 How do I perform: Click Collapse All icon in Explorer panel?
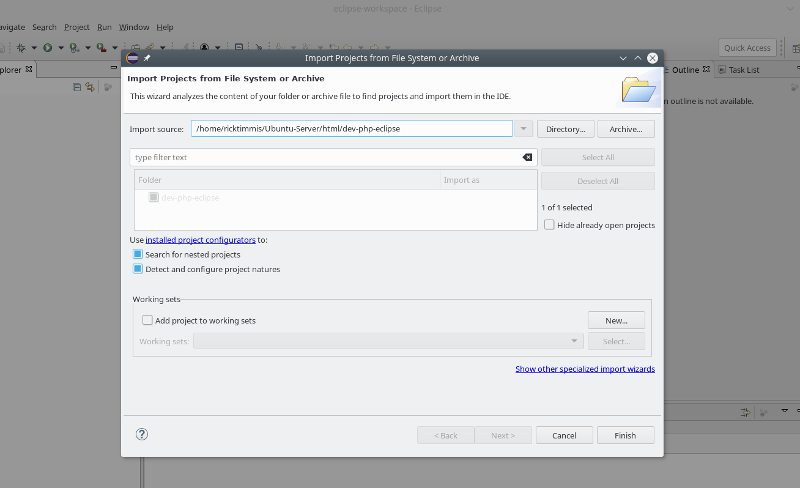click(77, 87)
